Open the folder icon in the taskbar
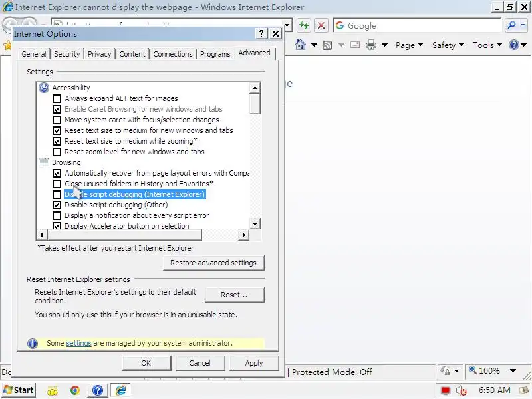Viewport: 532px width, 399px height. [53, 391]
